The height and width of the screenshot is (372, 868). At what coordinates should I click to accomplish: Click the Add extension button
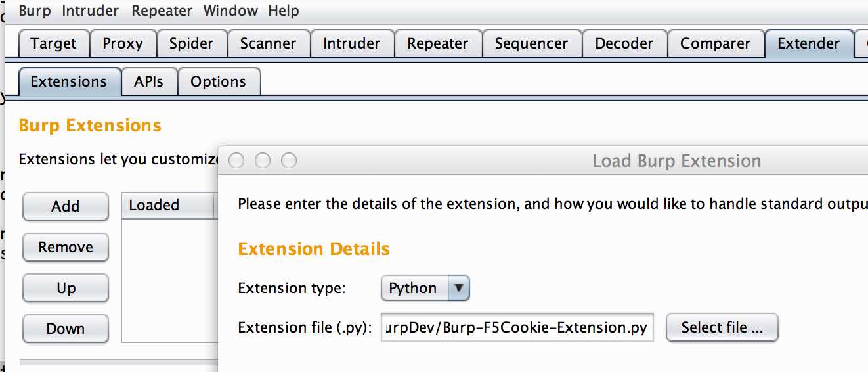pyautogui.click(x=66, y=206)
